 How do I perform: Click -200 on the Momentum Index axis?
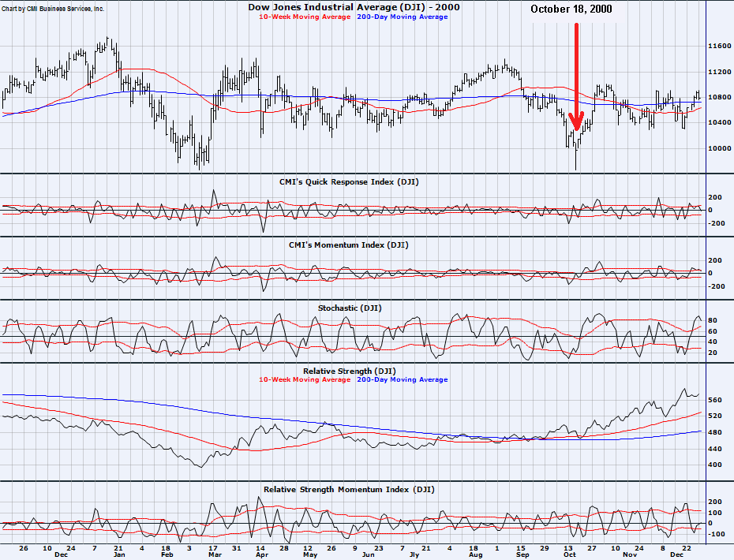tap(716, 287)
